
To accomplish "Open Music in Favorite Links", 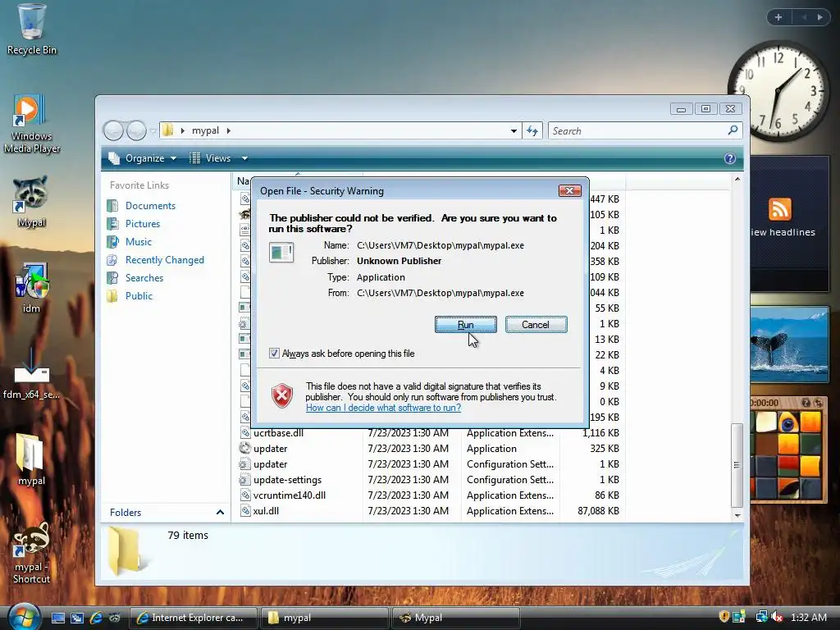I will pos(138,242).
